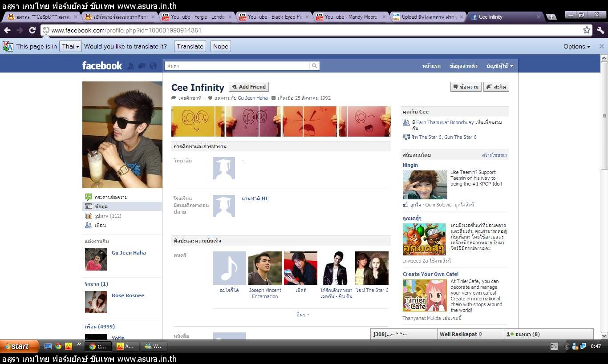Open the account dropdown in Facebook header
This screenshot has height=364, width=608.
pos(499,66)
